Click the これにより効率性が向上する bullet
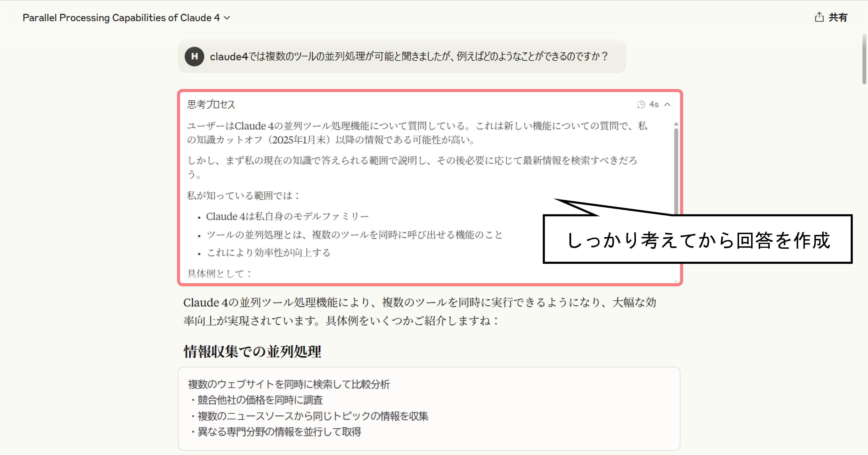This screenshot has width=868, height=455. (x=268, y=253)
